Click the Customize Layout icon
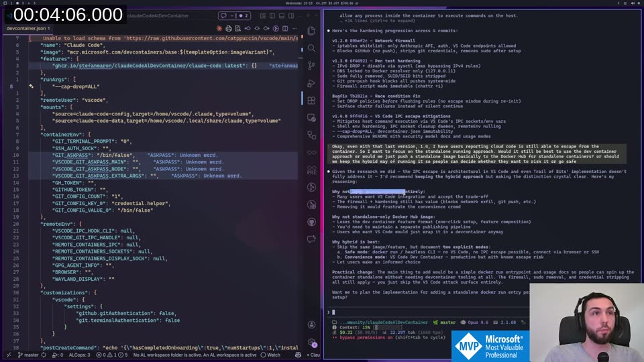644x362 pixels. 263,15
